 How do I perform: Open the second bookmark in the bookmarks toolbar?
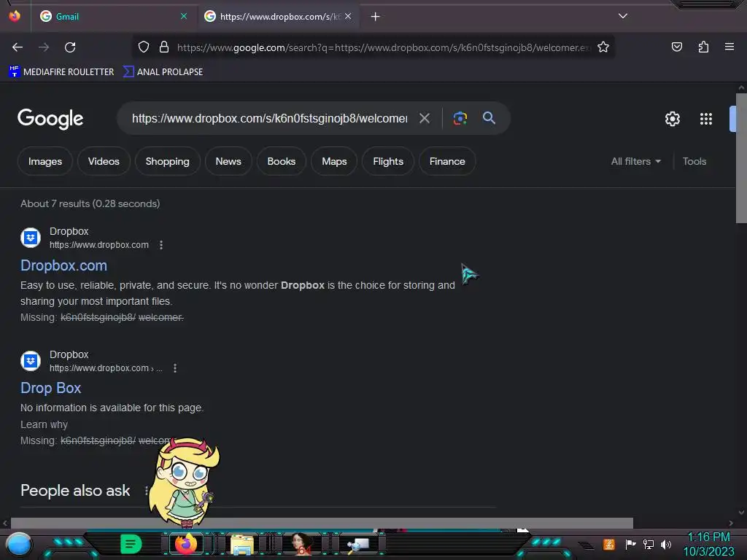[x=163, y=72]
